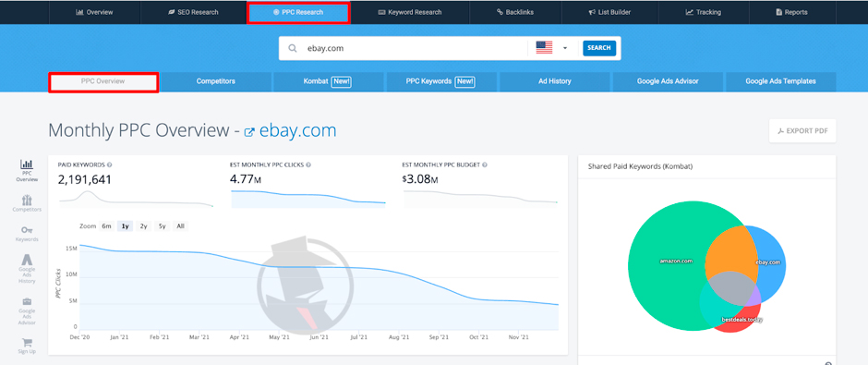Set chart zoom to 2y
The width and height of the screenshot is (868, 365).
(143, 226)
